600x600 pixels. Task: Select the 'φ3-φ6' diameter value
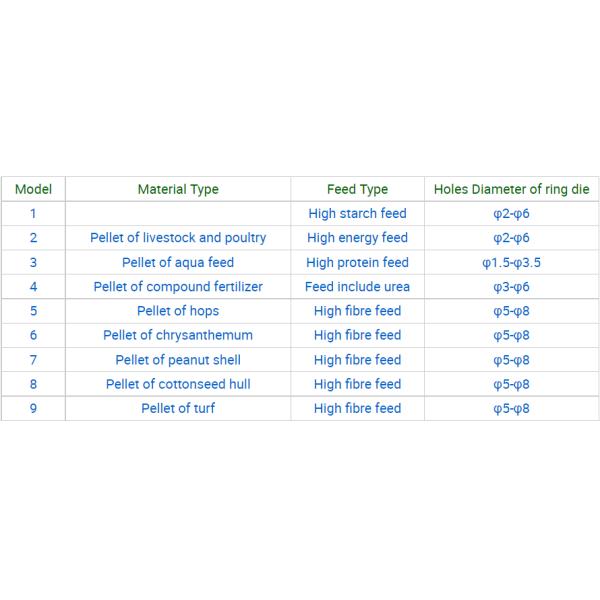[x=511, y=287]
